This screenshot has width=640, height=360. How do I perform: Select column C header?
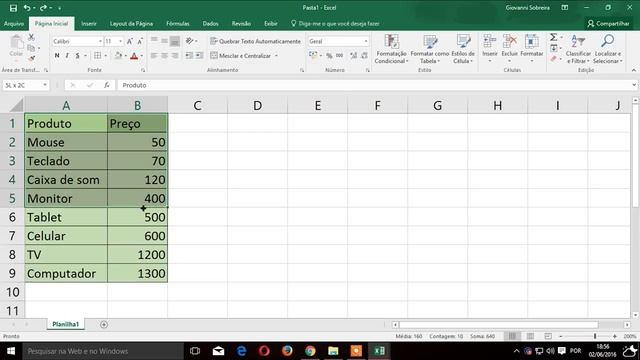point(197,105)
